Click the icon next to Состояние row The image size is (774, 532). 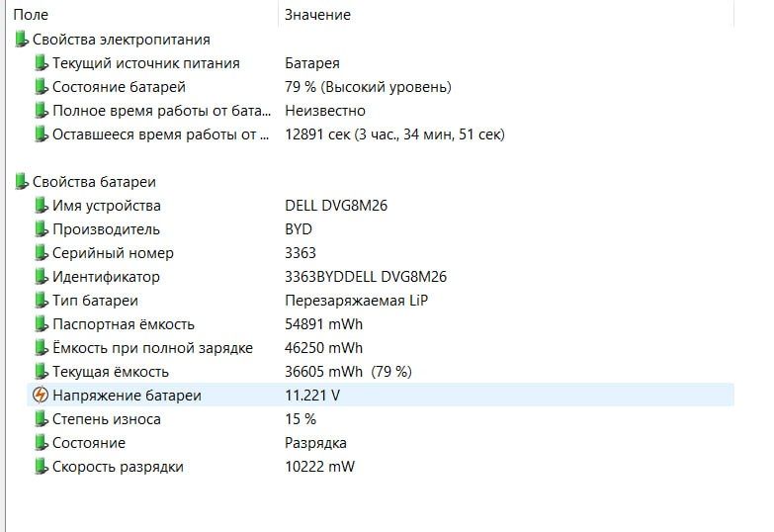click(x=41, y=443)
